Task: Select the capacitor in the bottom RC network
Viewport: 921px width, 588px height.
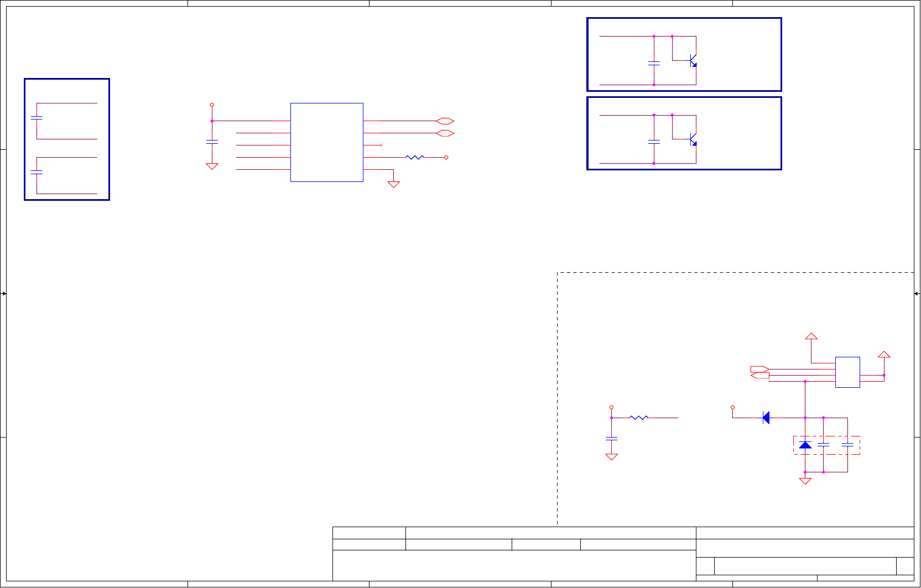Action: (611, 438)
